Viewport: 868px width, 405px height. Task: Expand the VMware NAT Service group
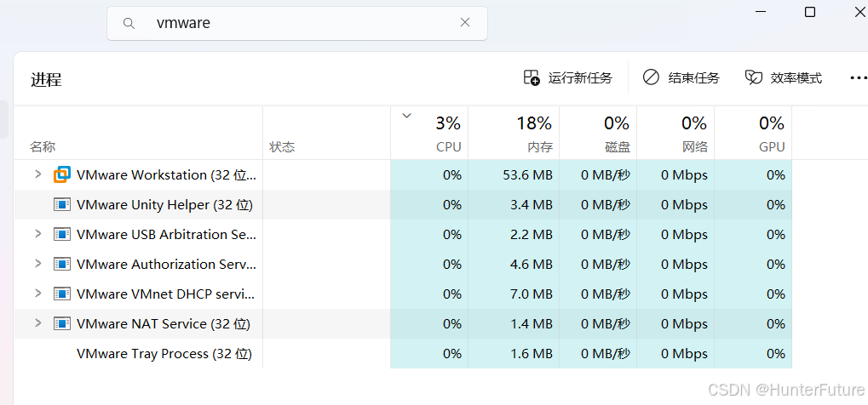coord(37,322)
